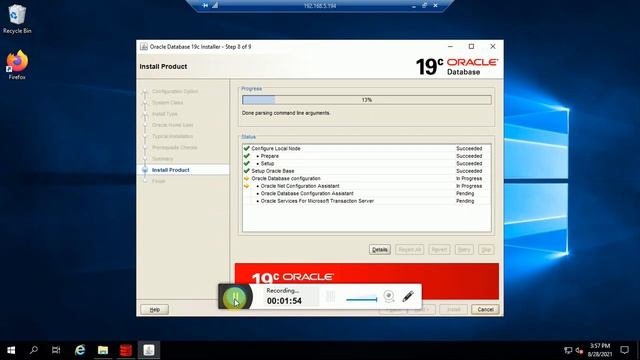Select the red Oracle database taskbar icon
The image size is (640, 360).
coord(126,350)
